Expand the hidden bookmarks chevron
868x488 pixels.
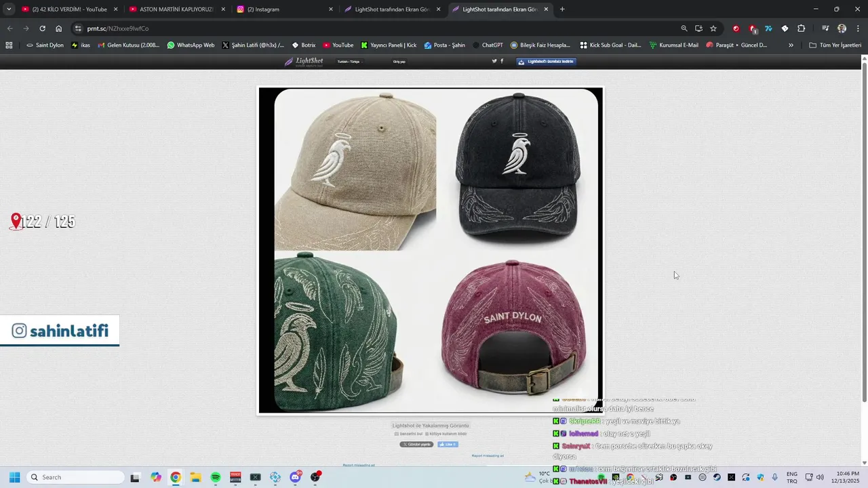[791, 45]
